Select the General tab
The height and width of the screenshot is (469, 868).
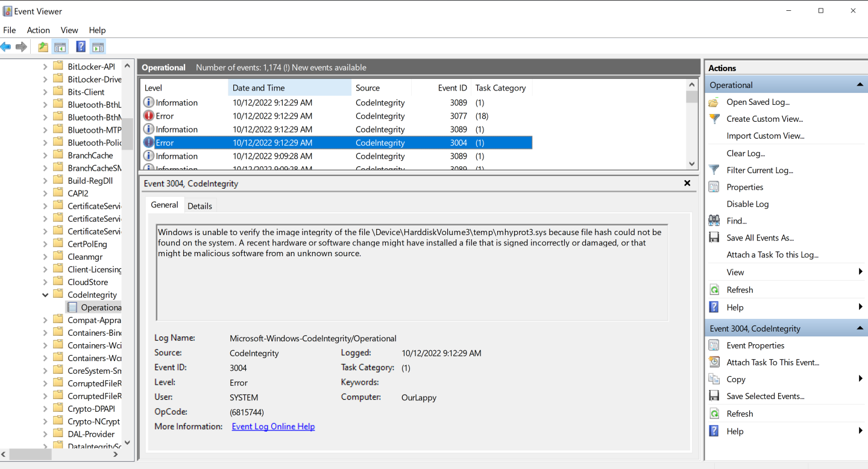(165, 205)
